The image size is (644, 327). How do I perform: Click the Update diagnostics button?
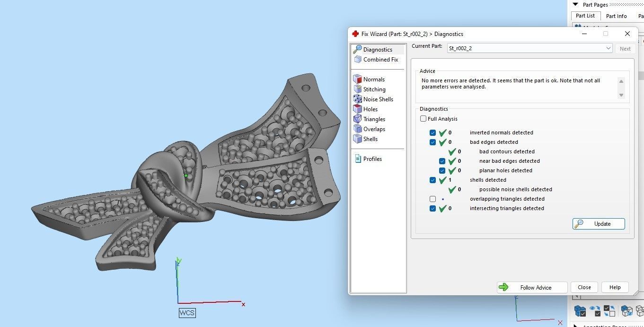(599, 224)
